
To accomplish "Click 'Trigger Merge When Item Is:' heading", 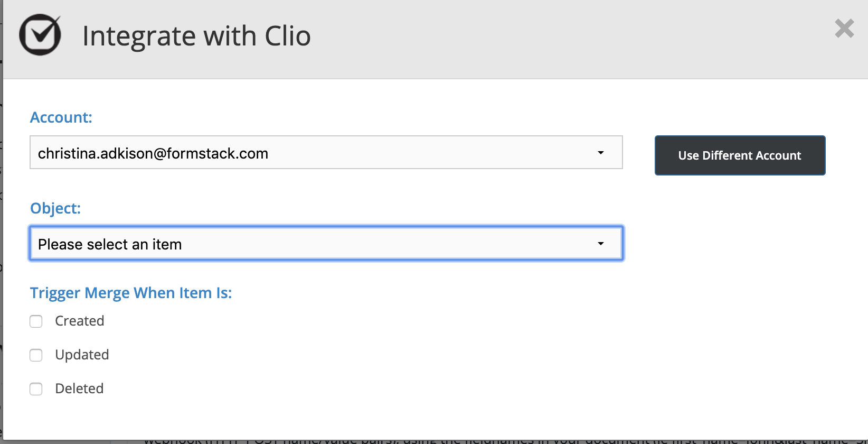I will coord(131,293).
